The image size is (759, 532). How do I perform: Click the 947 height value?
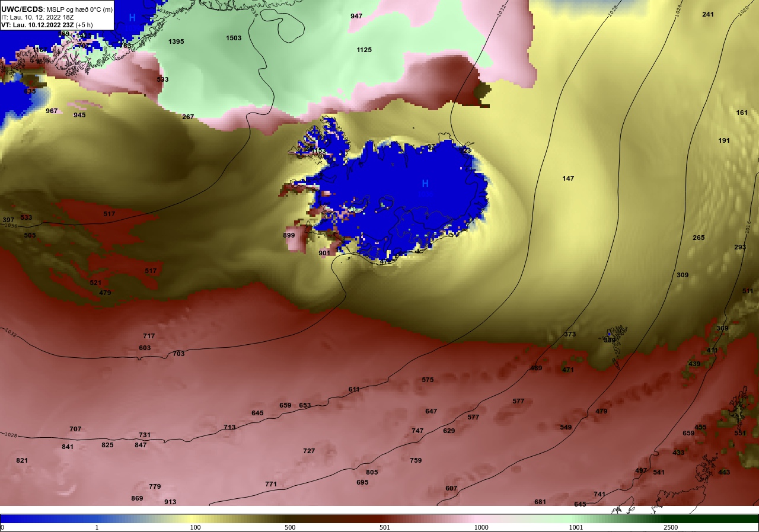[356, 16]
